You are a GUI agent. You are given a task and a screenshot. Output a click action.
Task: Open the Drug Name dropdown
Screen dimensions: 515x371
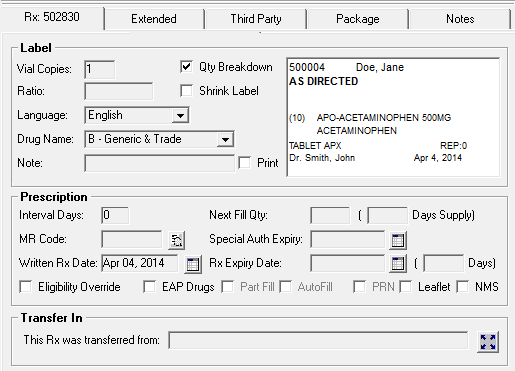[x=225, y=139]
